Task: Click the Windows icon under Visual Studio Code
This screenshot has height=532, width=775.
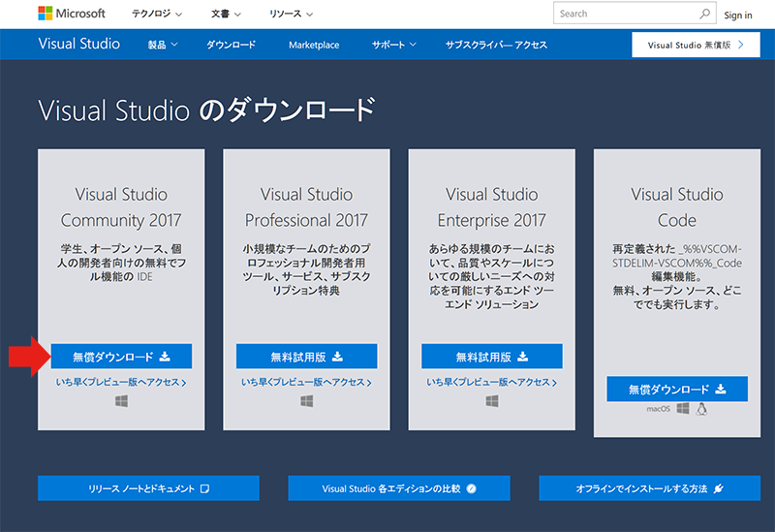Action: tap(683, 408)
